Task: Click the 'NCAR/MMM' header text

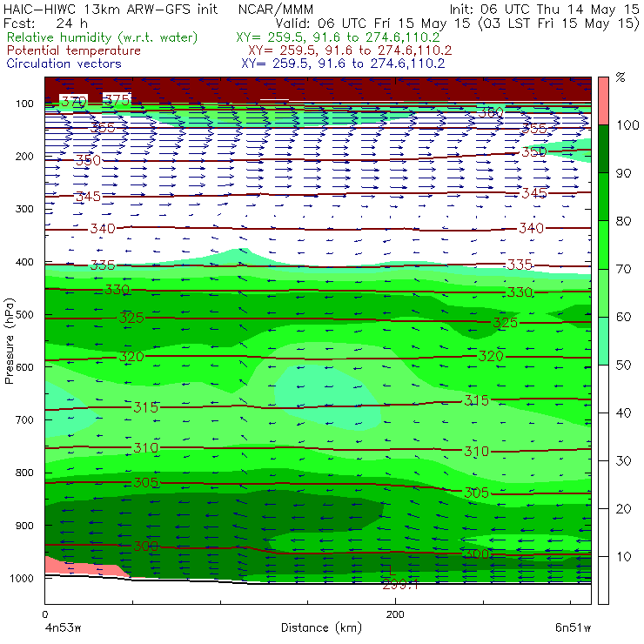Action: coord(276,10)
